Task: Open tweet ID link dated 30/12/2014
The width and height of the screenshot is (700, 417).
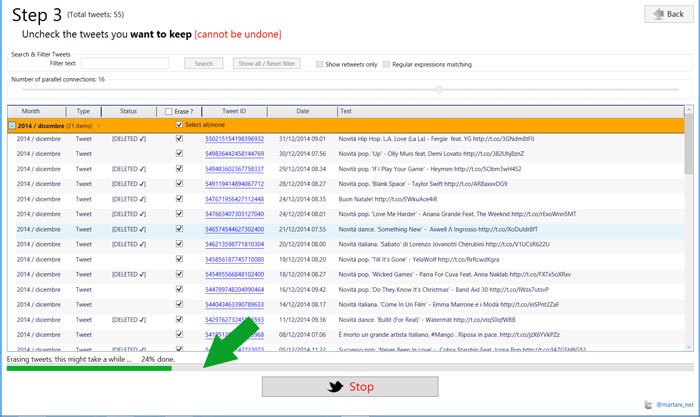Action: pos(234,154)
